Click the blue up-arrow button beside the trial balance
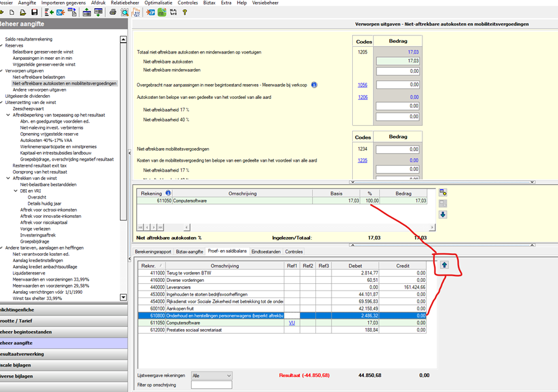 [x=444, y=264]
